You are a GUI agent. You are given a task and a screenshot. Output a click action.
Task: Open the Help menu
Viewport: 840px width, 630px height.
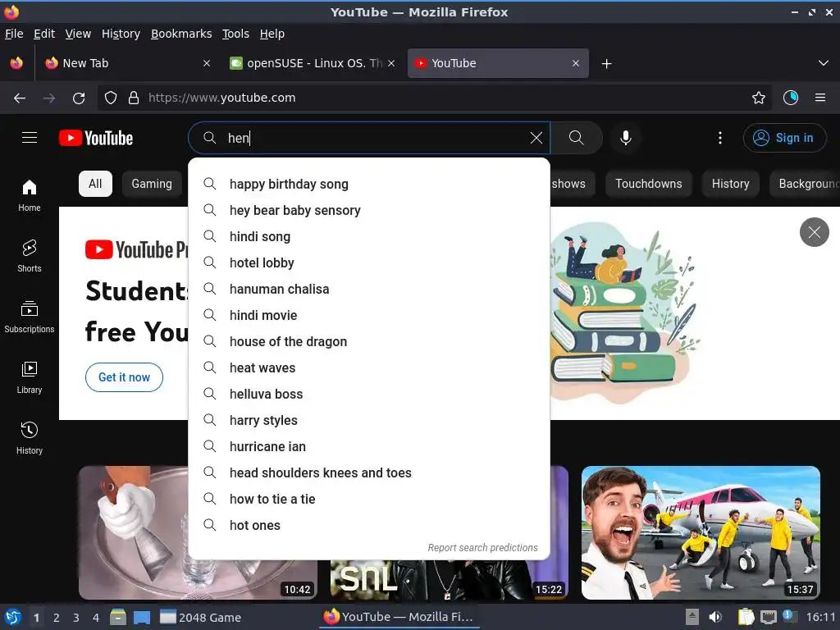pos(272,34)
